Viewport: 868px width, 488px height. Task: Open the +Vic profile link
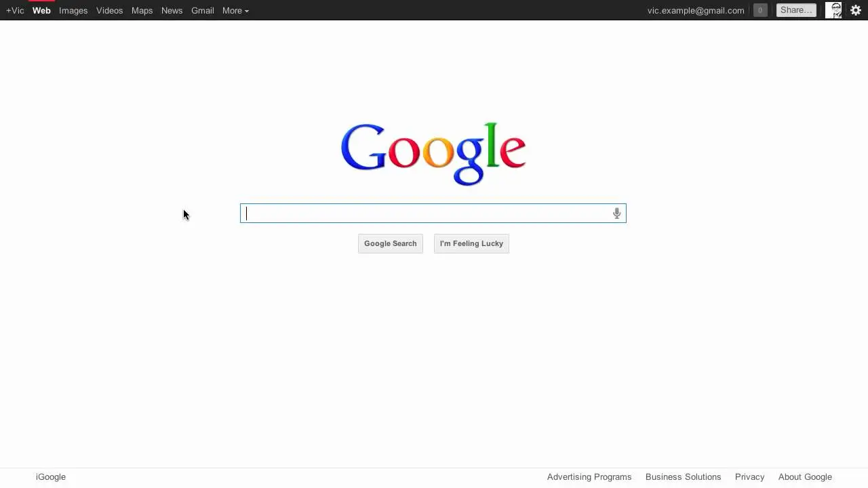click(x=15, y=10)
